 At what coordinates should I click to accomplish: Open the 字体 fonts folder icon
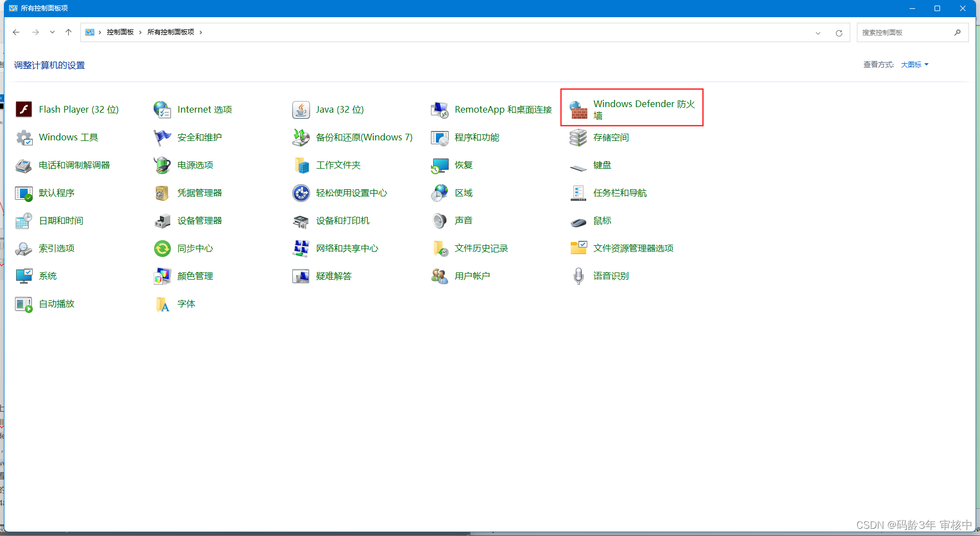(163, 304)
